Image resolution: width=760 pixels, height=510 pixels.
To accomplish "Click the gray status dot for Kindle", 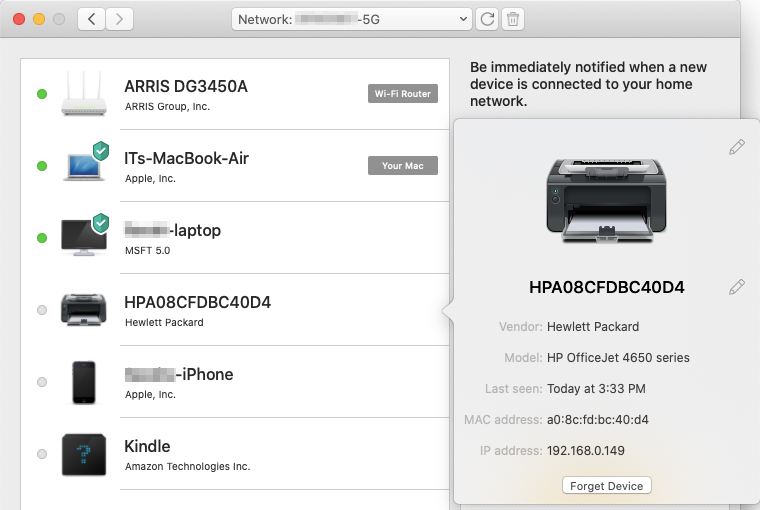I will click(x=42, y=454).
